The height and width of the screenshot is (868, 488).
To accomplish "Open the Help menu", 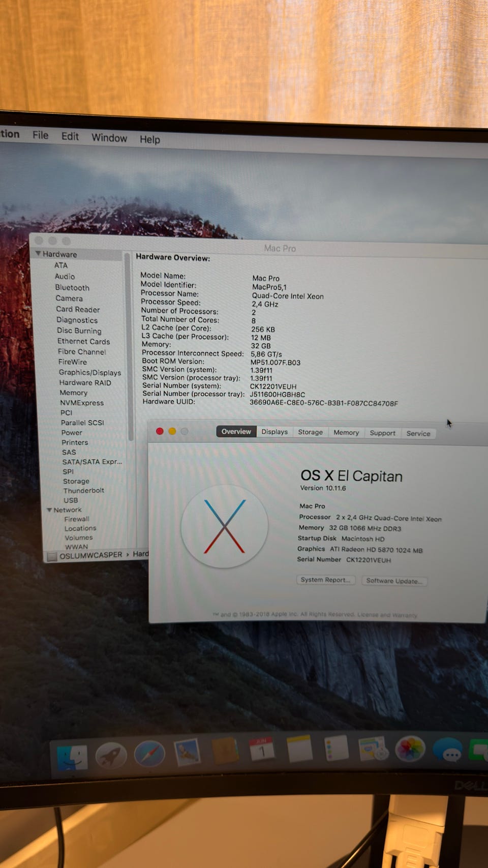I will click(x=150, y=139).
